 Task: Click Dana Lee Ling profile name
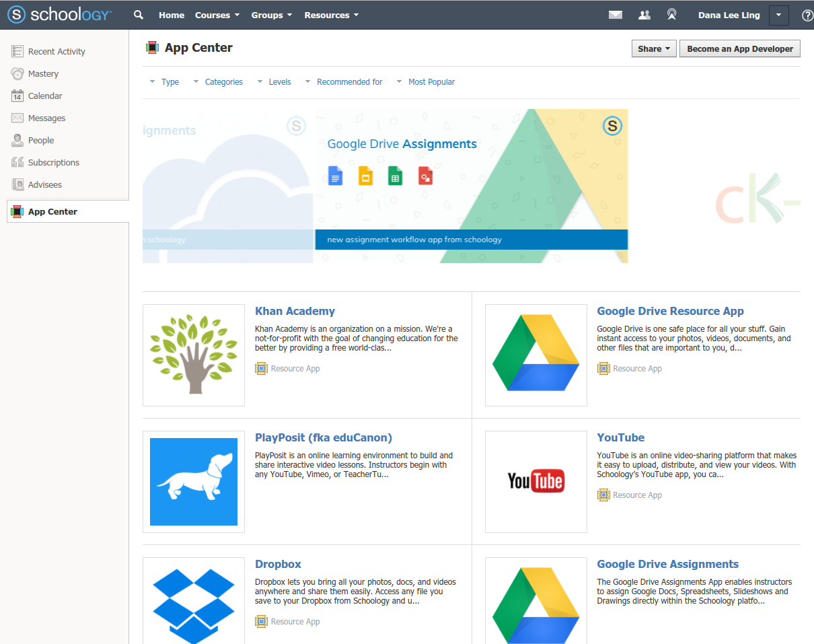pyautogui.click(x=729, y=15)
